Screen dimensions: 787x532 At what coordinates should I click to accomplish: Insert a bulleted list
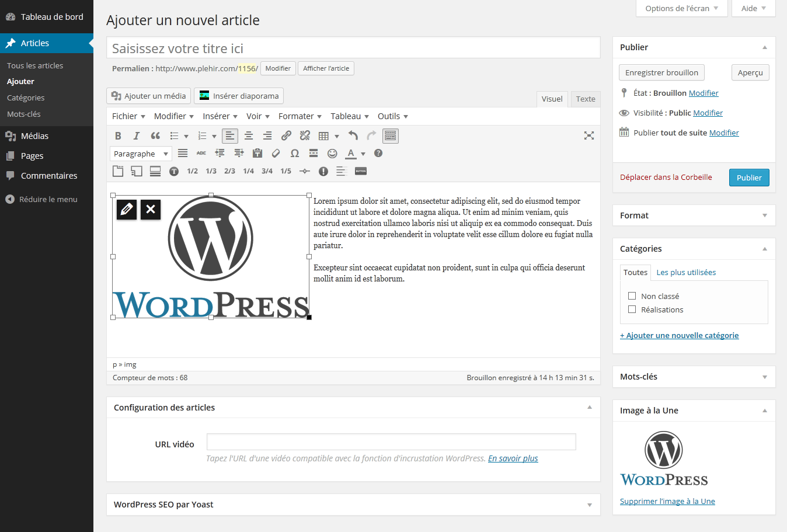[x=174, y=136]
